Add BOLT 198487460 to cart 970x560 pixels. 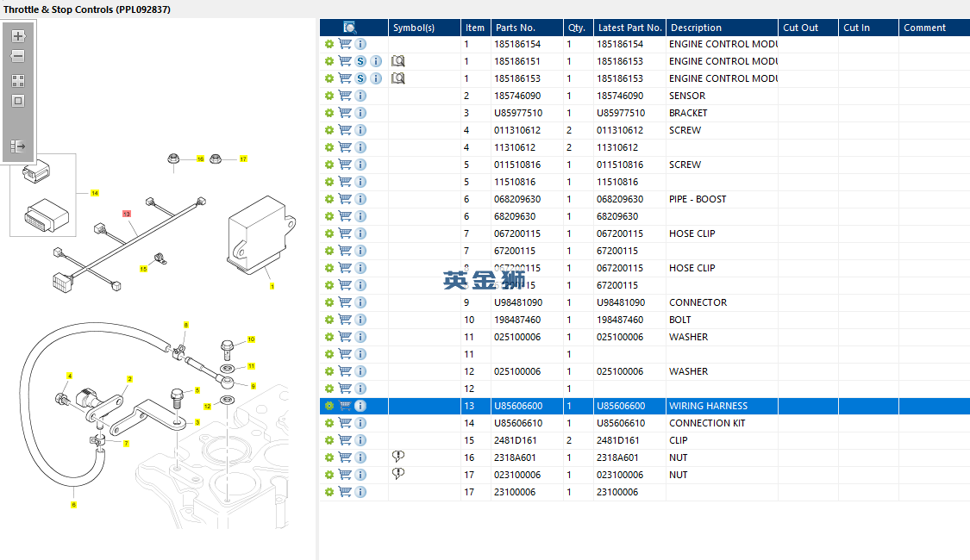345,320
